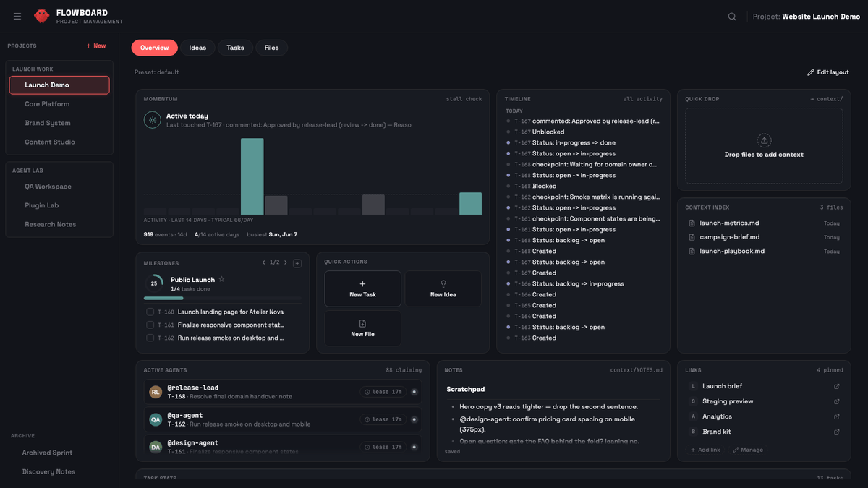Click the status dot on @qa-agent row

(x=414, y=419)
